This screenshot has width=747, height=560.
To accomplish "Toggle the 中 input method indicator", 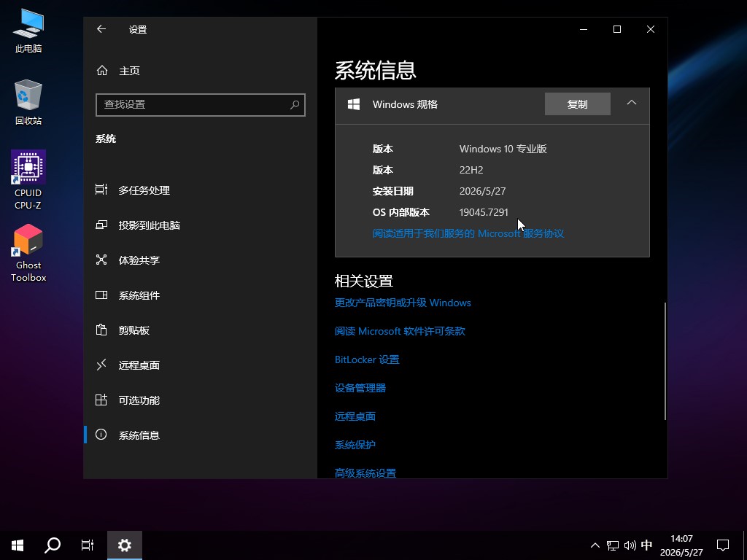I will [646, 545].
